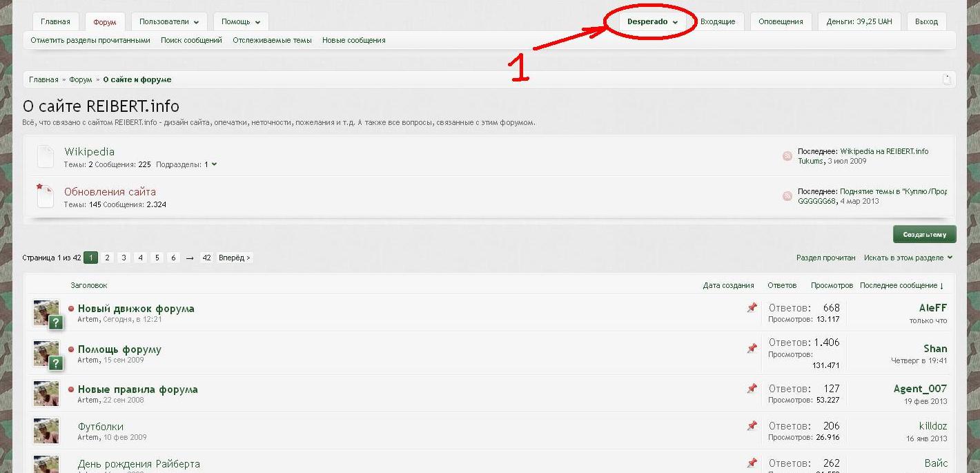Click Artem avatar beside Новый движок форума

pos(46,313)
